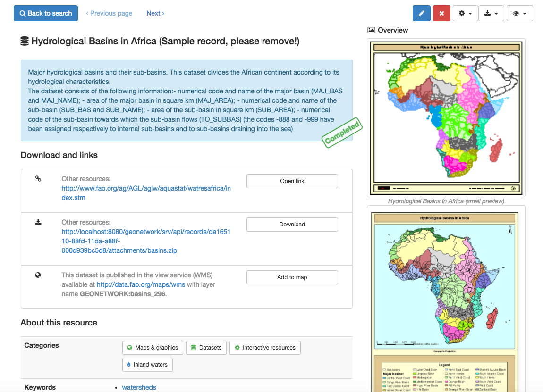
Task: Expand the download options dropdown caret
Action: 496,13
